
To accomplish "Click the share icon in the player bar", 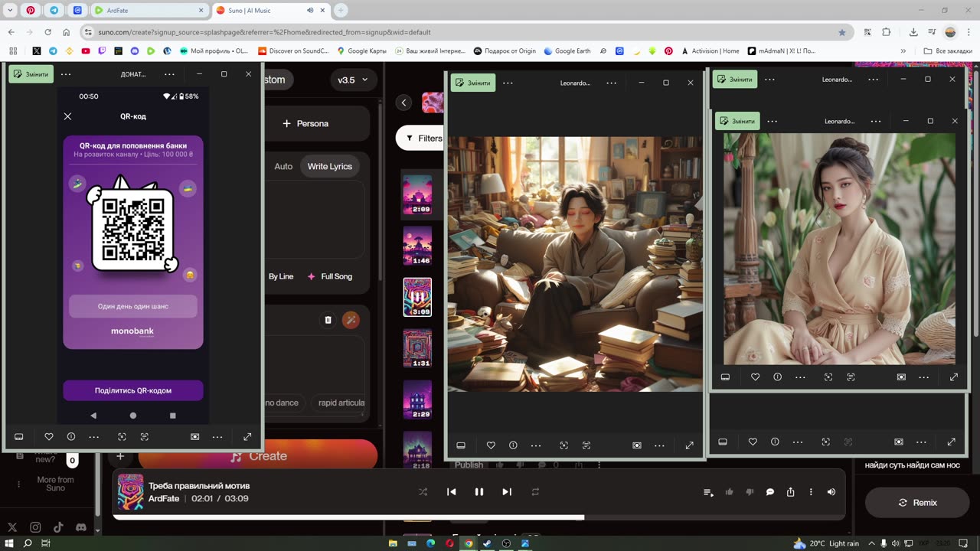I will (x=791, y=492).
